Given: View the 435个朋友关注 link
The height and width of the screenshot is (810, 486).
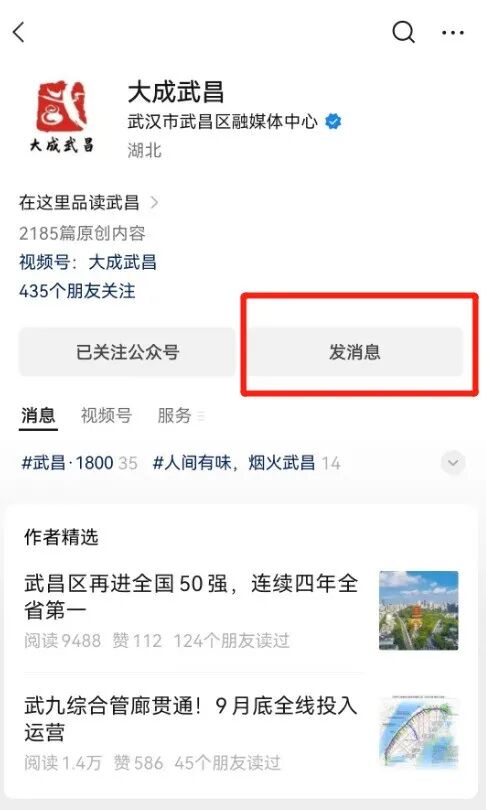Looking at the screenshot, I should 77,291.
